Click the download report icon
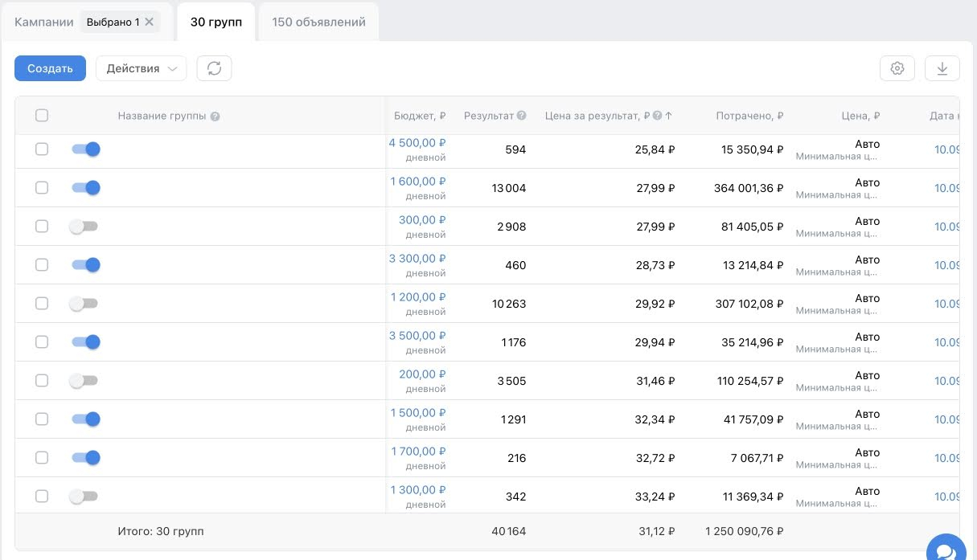 (x=942, y=69)
